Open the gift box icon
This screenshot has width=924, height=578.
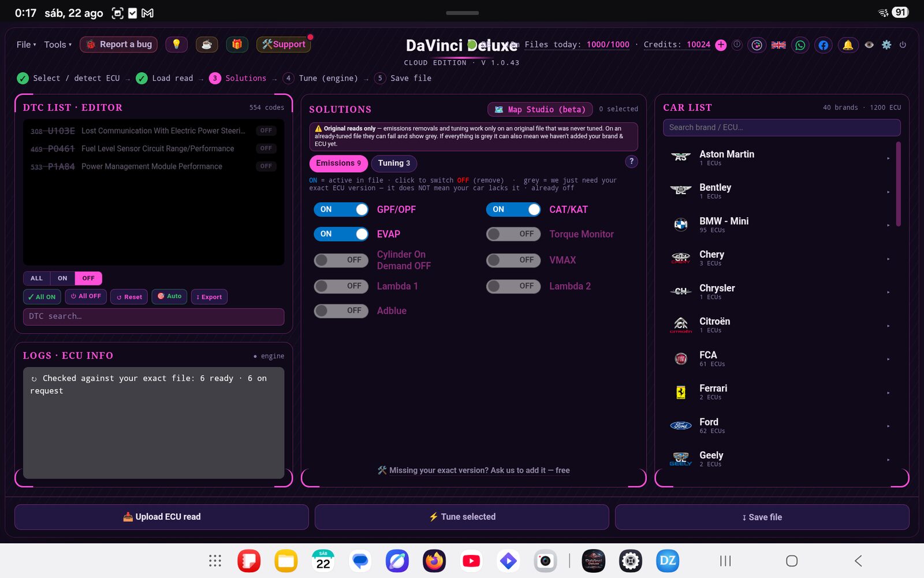tap(237, 45)
